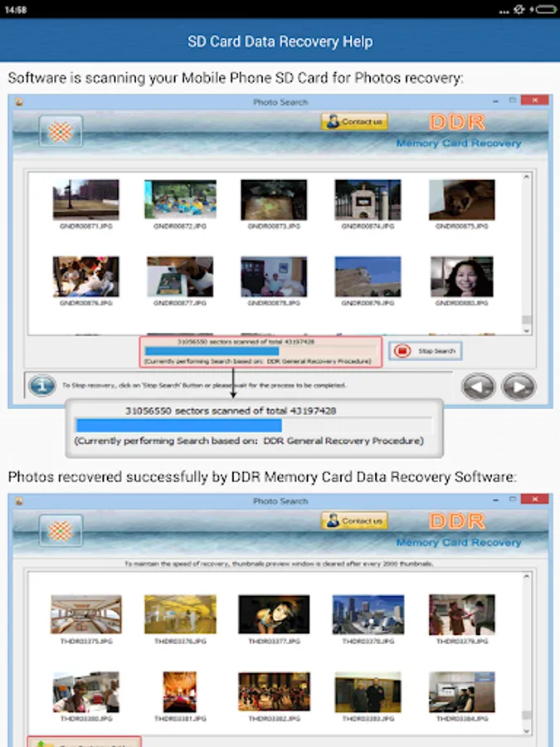
Task: Click the 'To maintain the speed of recovery' notice
Action: click(279, 564)
